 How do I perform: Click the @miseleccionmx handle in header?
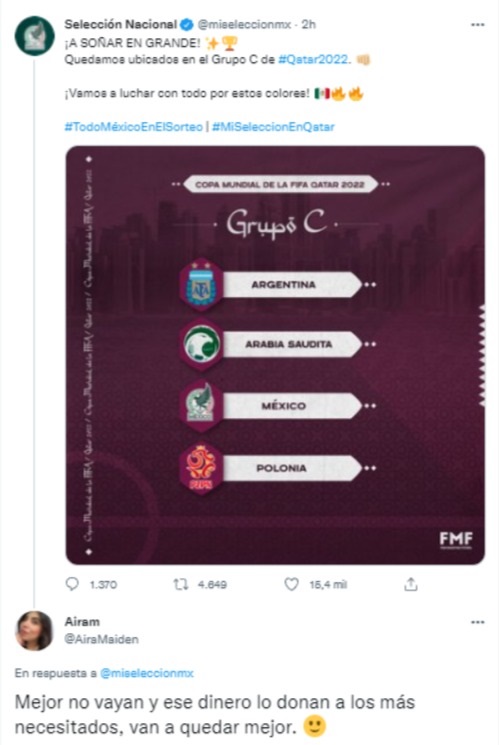244,25
